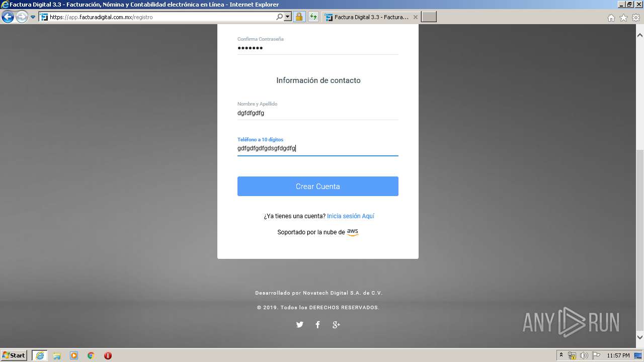This screenshot has width=644, height=362.
Task: Click the 11:57 PM taskbar clock
Action: pyautogui.click(x=618, y=356)
